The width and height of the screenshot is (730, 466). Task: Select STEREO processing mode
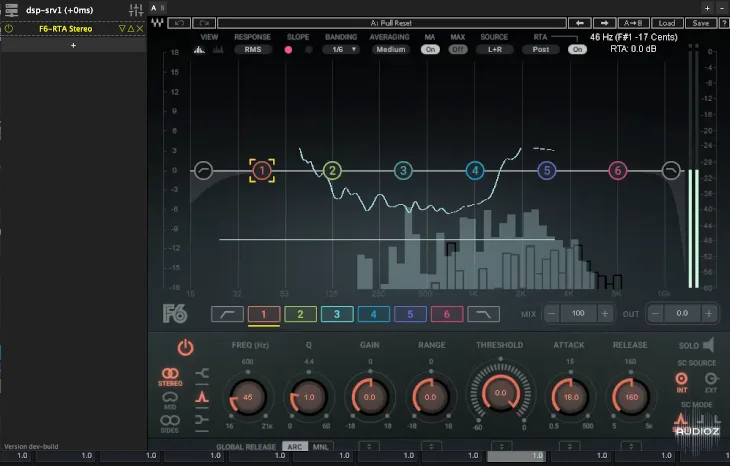(170, 377)
